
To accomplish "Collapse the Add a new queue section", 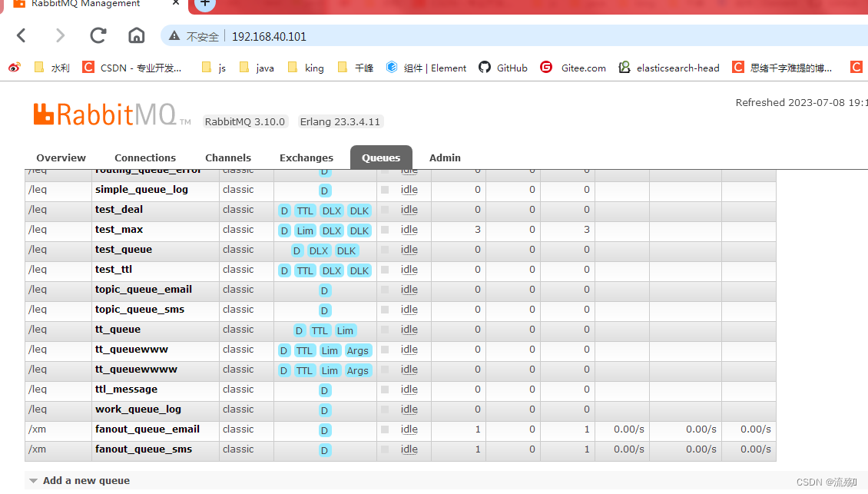I will pos(32,480).
